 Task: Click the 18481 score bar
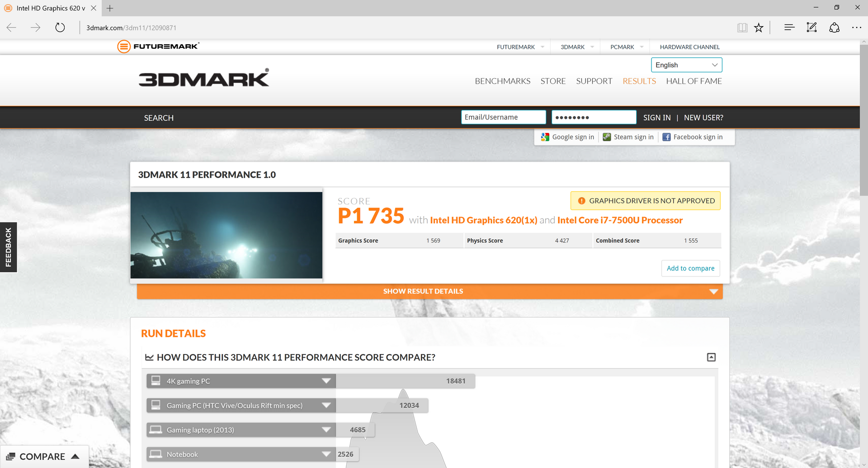tap(406, 381)
